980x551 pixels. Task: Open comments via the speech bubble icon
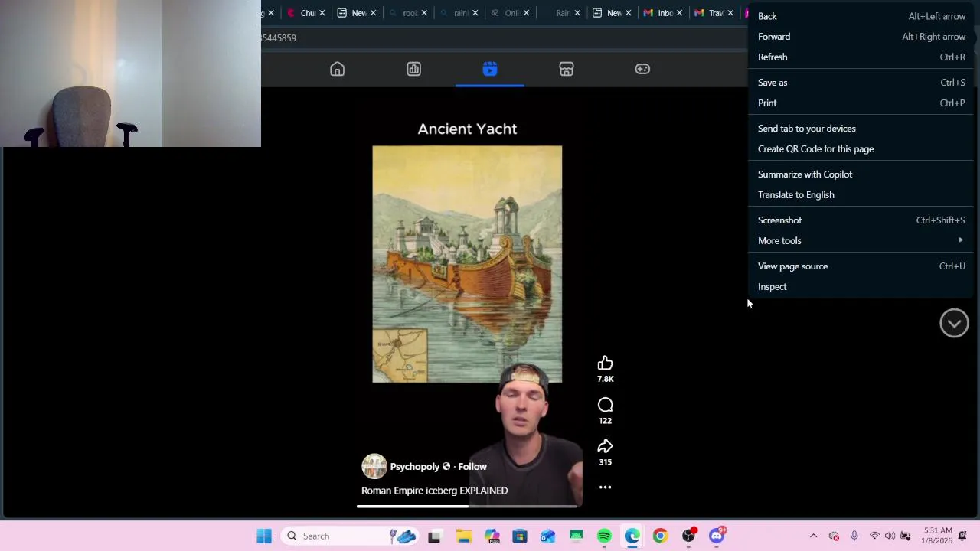coord(605,405)
